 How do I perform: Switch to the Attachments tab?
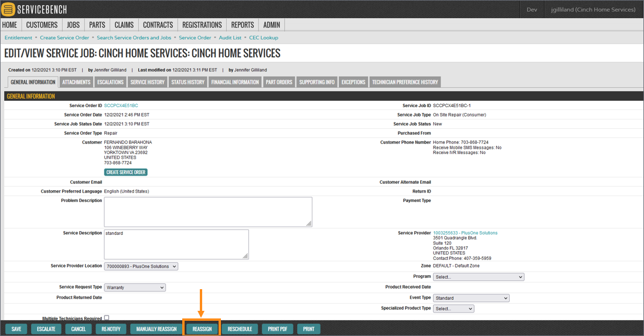pos(76,82)
